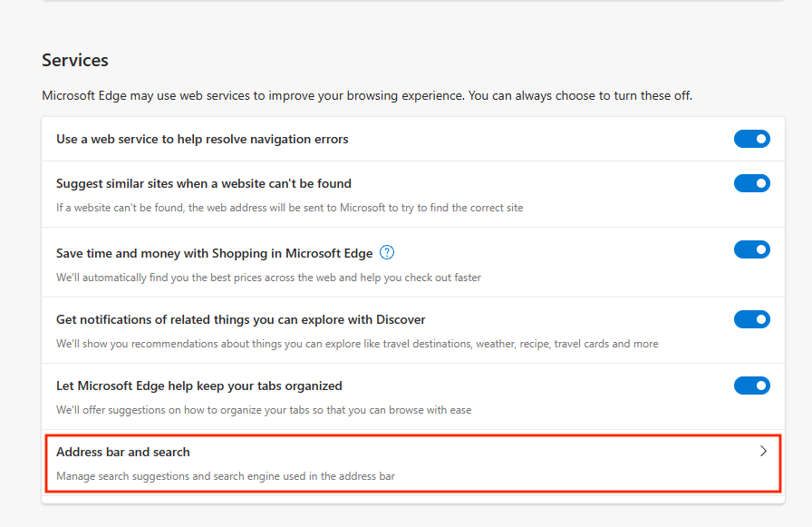The image size is (812, 527).
Task: Click the help icon beside Shopping in Microsoft Edge
Action: coord(387,252)
